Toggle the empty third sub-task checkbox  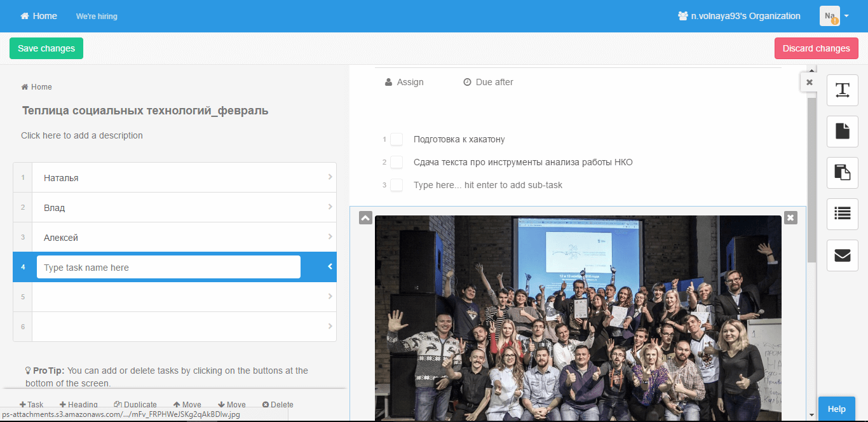pyautogui.click(x=397, y=185)
